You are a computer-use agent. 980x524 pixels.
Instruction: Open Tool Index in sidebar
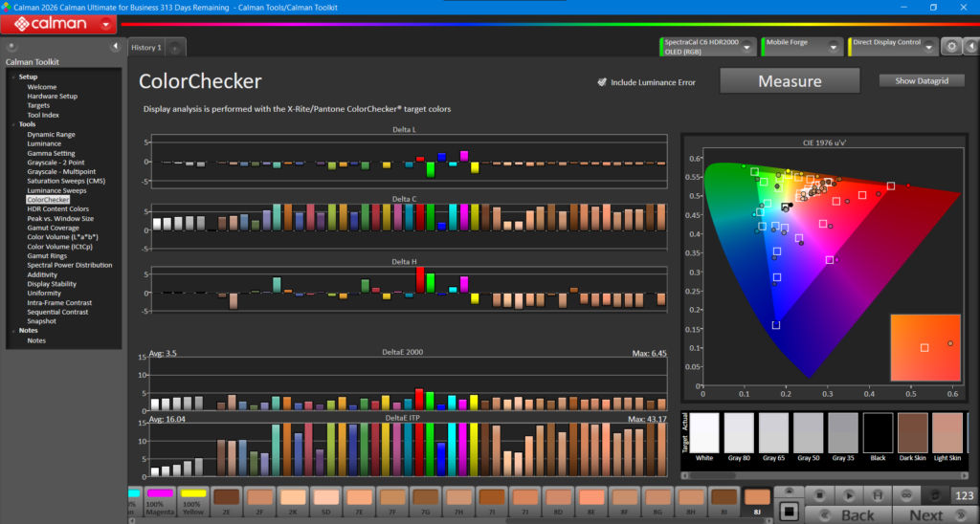(43, 115)
